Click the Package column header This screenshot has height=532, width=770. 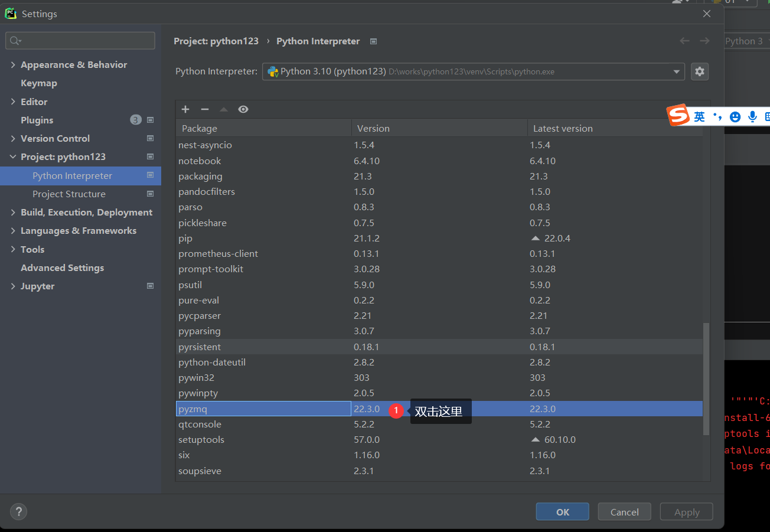point(263,128)
